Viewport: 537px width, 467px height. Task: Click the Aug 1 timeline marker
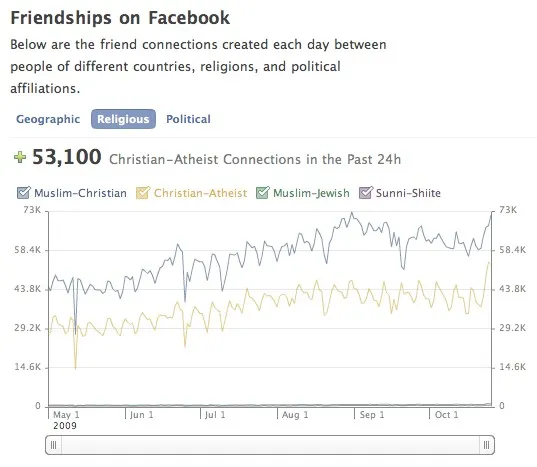pyautogui.click(x=295, y=415)
